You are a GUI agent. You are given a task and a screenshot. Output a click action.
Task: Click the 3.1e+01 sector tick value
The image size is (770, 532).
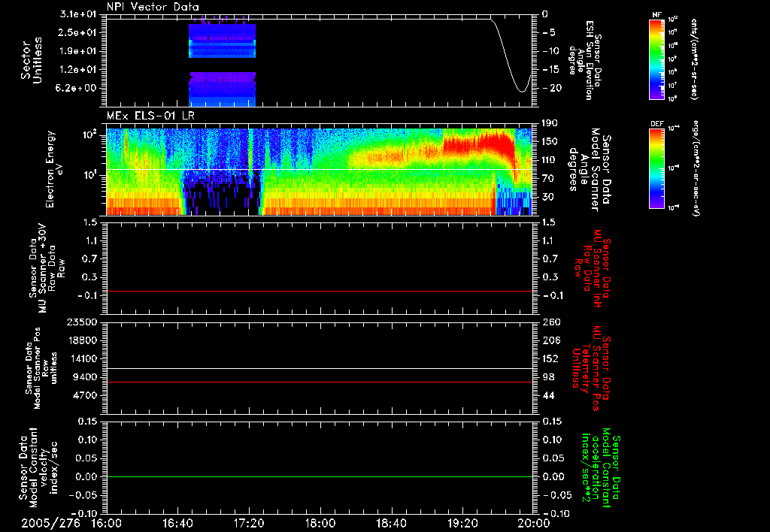tap(78, 14)
